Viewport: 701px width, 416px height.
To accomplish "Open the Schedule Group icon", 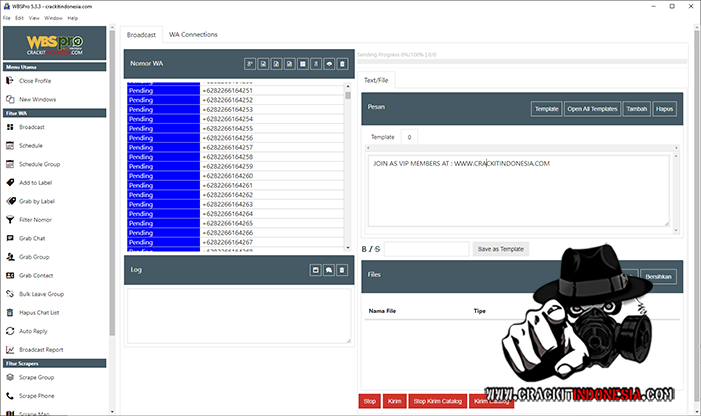I will point(10,164).
